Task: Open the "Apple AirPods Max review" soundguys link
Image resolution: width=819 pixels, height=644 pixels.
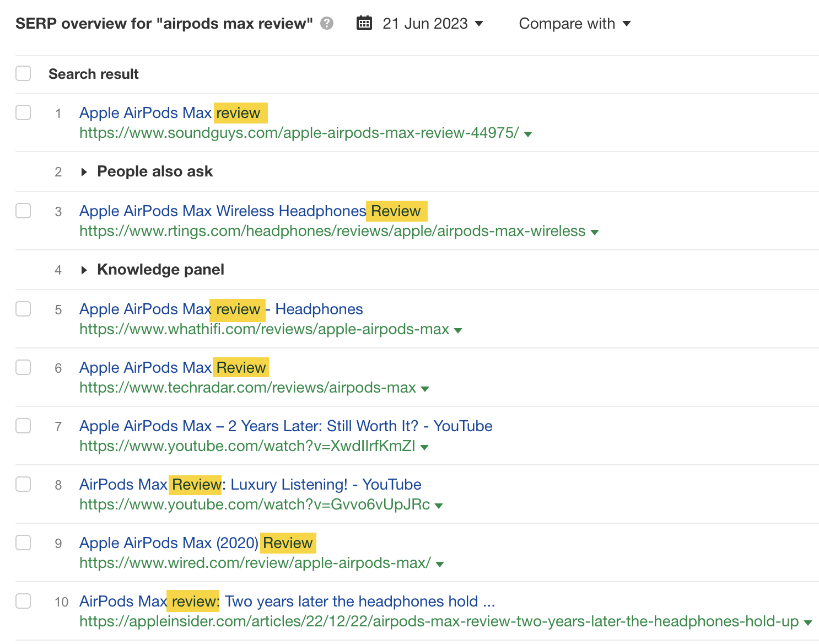Action: coord(174,112)
